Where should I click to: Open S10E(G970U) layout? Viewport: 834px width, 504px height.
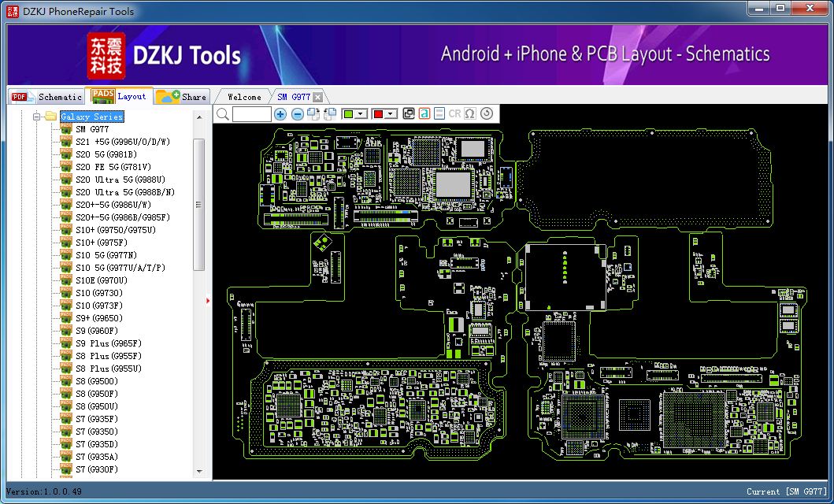[x=102, y=280]
